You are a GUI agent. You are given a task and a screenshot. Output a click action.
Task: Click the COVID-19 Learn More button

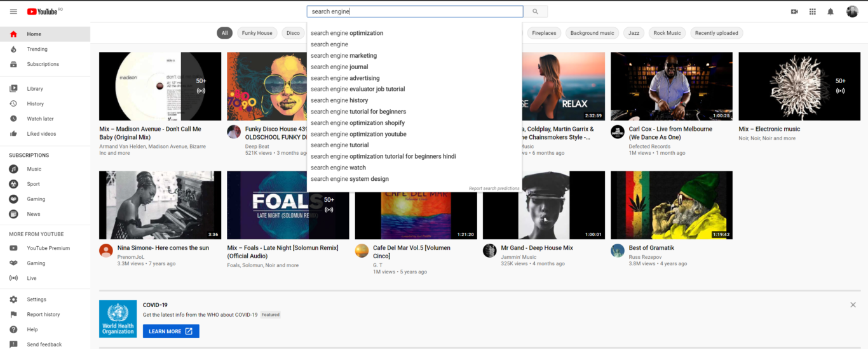pos(171,331)
